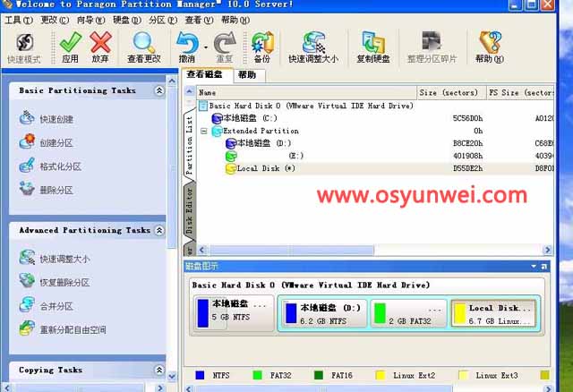Click the dark green FAT16 legend swatch
Viewport: 573px width, 392px height.
tap(319, 375)
